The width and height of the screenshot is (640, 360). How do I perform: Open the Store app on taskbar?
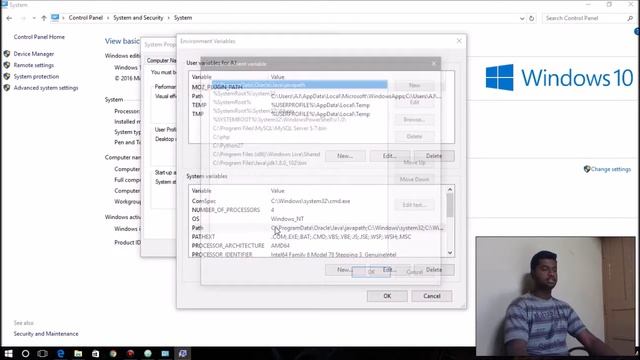pos(96,353)
